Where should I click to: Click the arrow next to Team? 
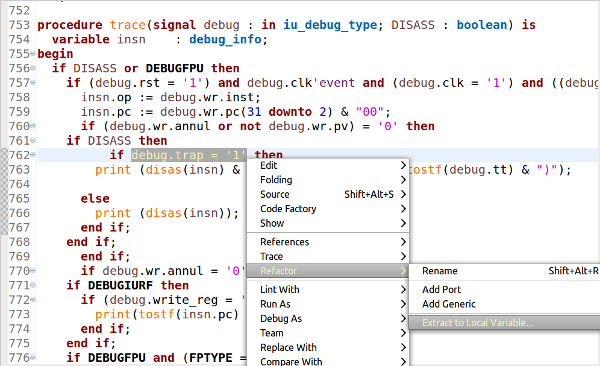[x=403, y=333]
